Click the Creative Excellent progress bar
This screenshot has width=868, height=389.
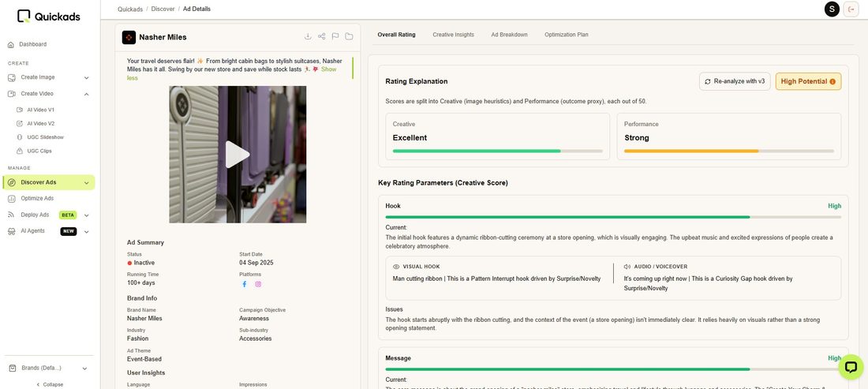point(498,151)
